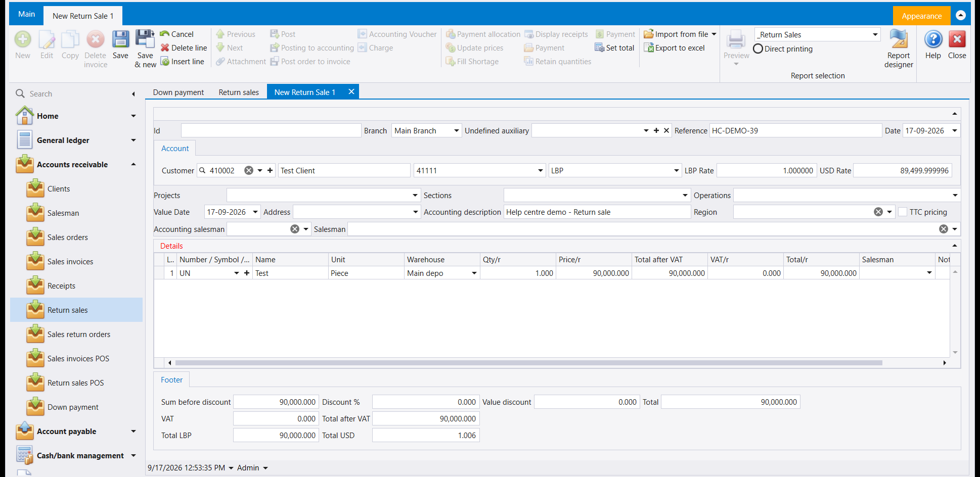Open the date-time status dropdown
Screen dimensions: 980x477
click(231, 468)
